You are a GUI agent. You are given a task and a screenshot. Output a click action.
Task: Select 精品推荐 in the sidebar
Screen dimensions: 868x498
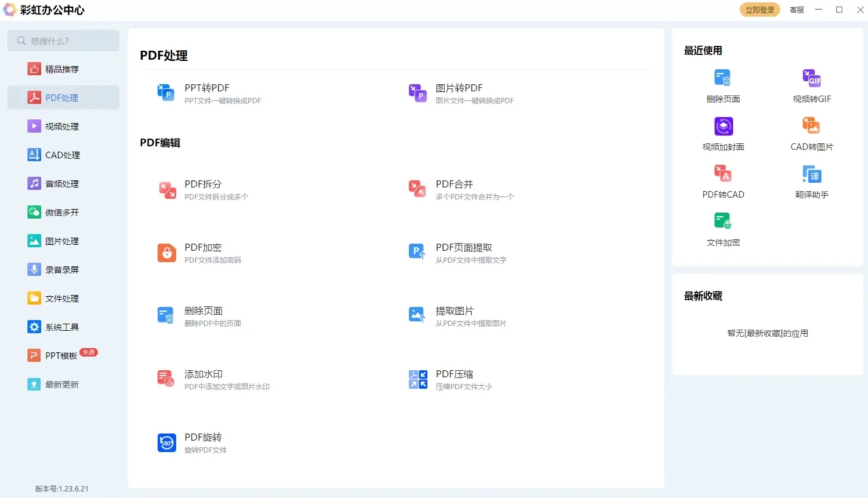[x=63, y=69]
